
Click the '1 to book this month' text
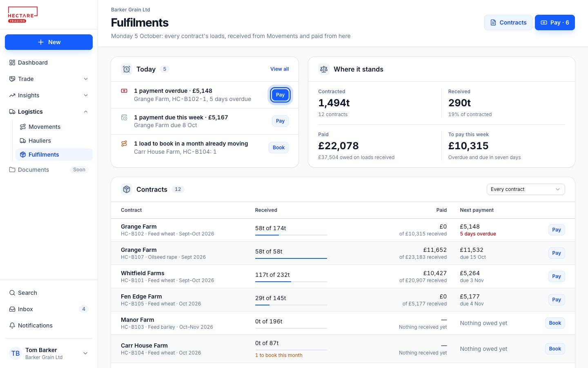point(279,355)
